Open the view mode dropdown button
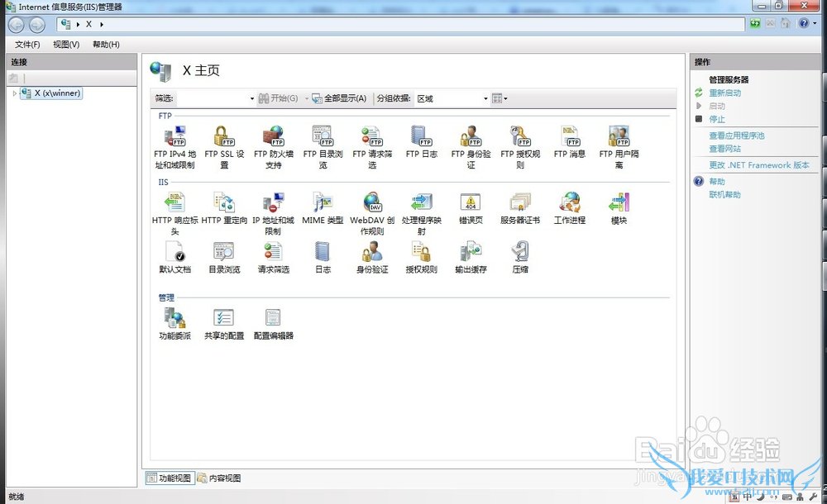 500,98
